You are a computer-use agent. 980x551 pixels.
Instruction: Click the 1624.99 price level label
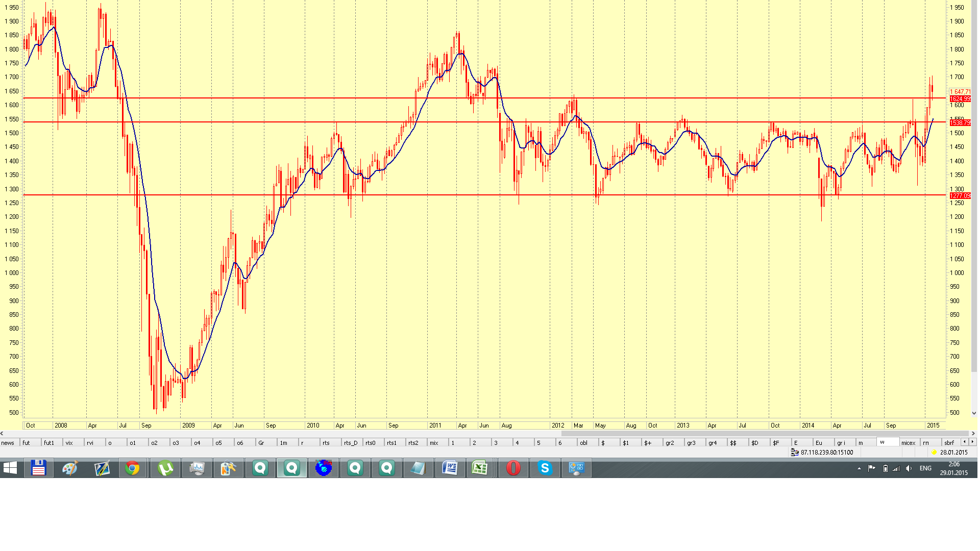(x=960, y=99)
